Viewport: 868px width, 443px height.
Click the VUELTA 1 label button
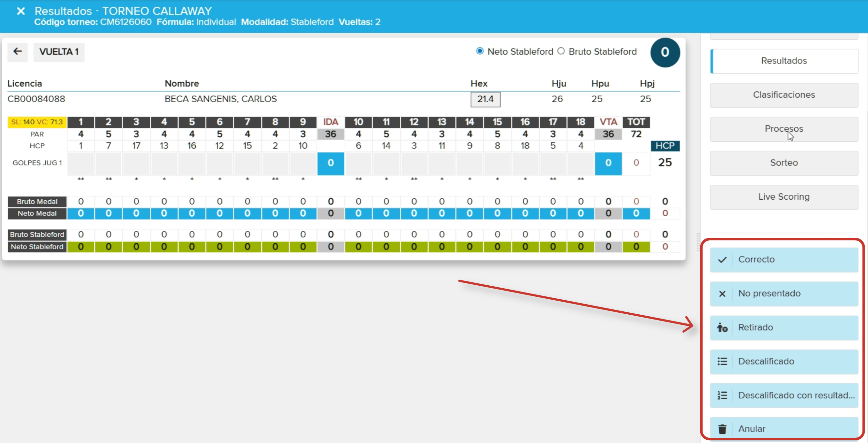pyautogui.click(x=59, y=52)
